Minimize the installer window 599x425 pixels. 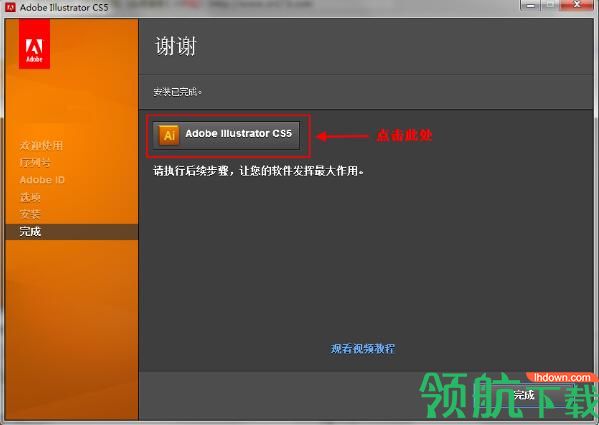530,5
